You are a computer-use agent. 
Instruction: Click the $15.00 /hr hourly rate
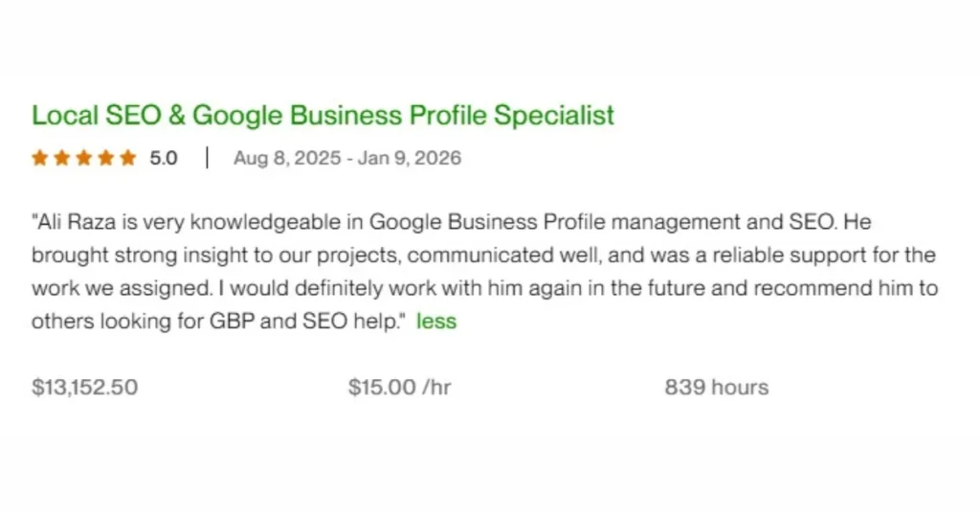400,388
